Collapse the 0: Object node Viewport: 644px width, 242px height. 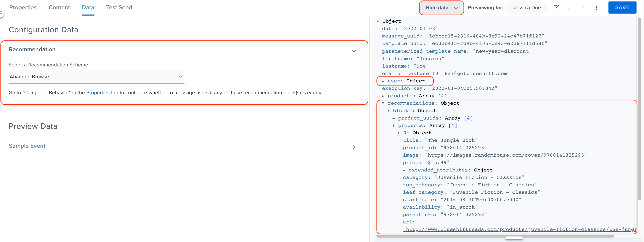pyautogui.click(x=399, y=133)
